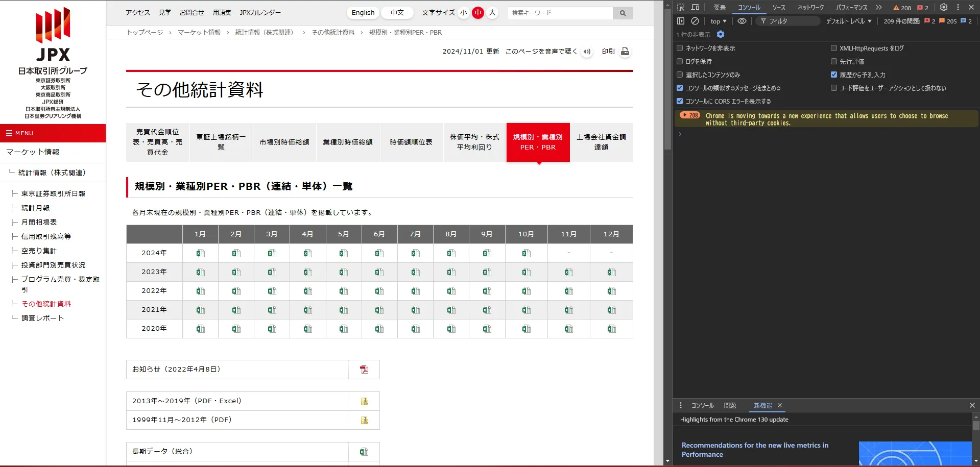The height and width of the screenshot is (467, 980).
Task: Click the JPX logo
Action: [53, 35]
